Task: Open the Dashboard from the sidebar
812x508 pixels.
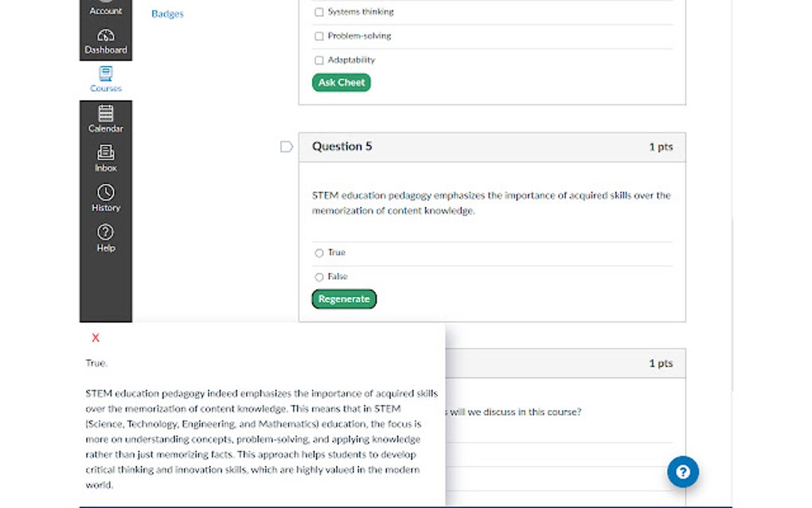Action: pos(106,41)
